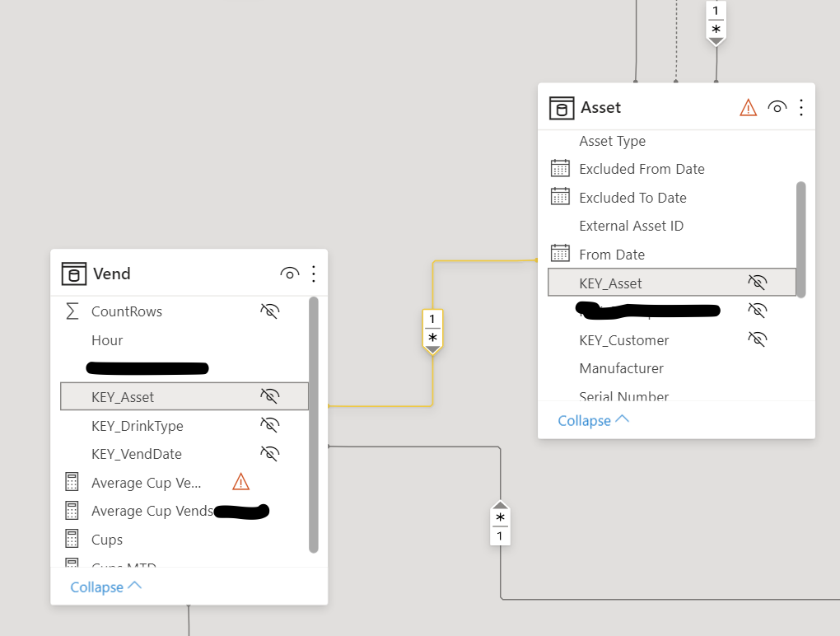Collapse the Asset table
Image resolution: width=840 pixels, height=636 pixels.
[x=594, y=421]
